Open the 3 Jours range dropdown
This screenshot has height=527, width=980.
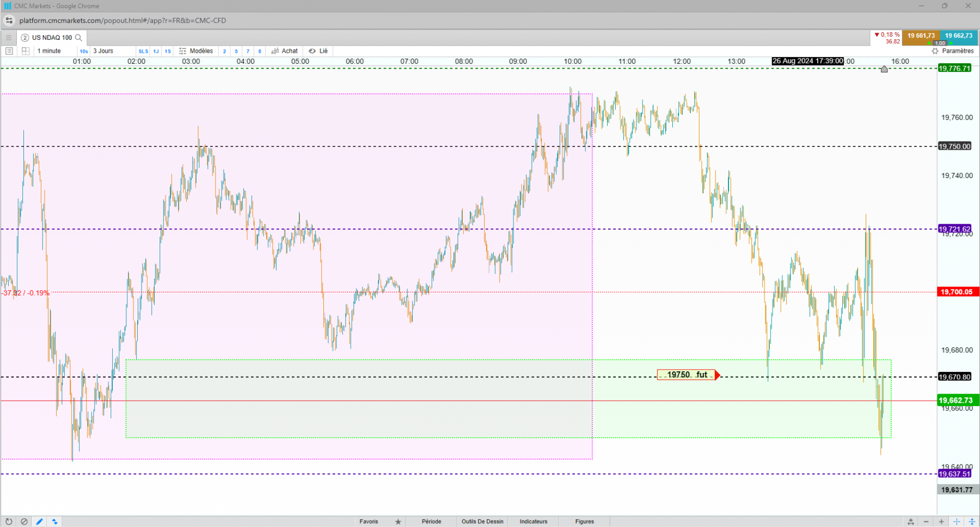pyautogui.click(x=113, y=51)
